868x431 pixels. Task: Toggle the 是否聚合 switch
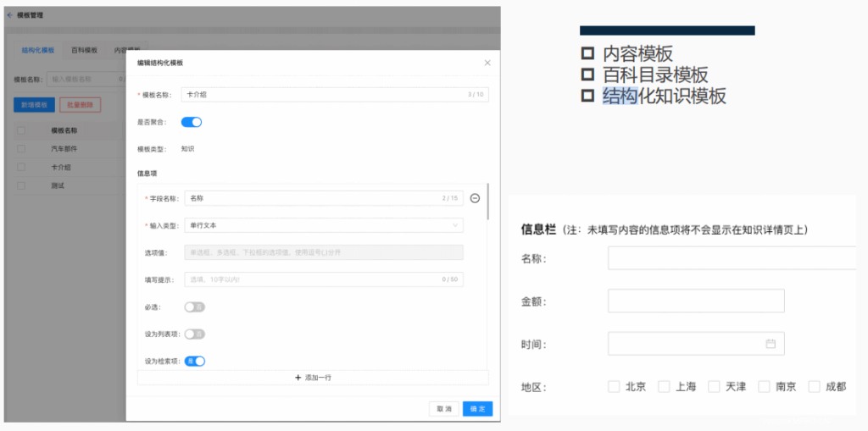click(192, 122)
